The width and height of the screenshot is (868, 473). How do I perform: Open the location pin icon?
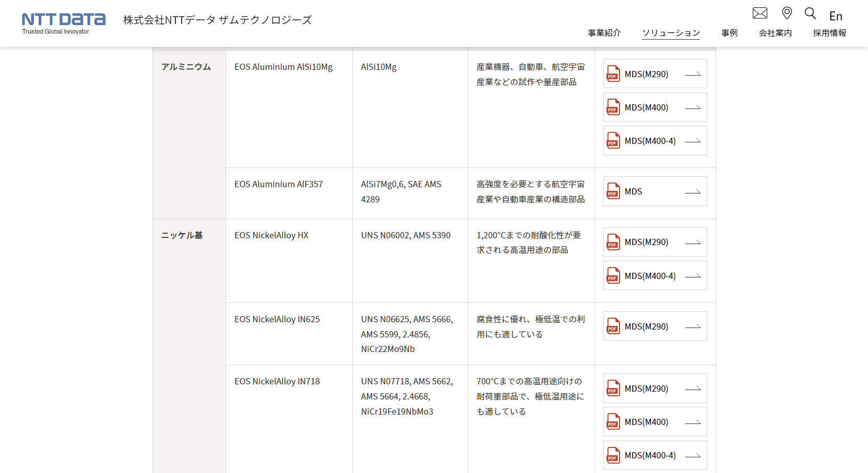tap(787, 13)
